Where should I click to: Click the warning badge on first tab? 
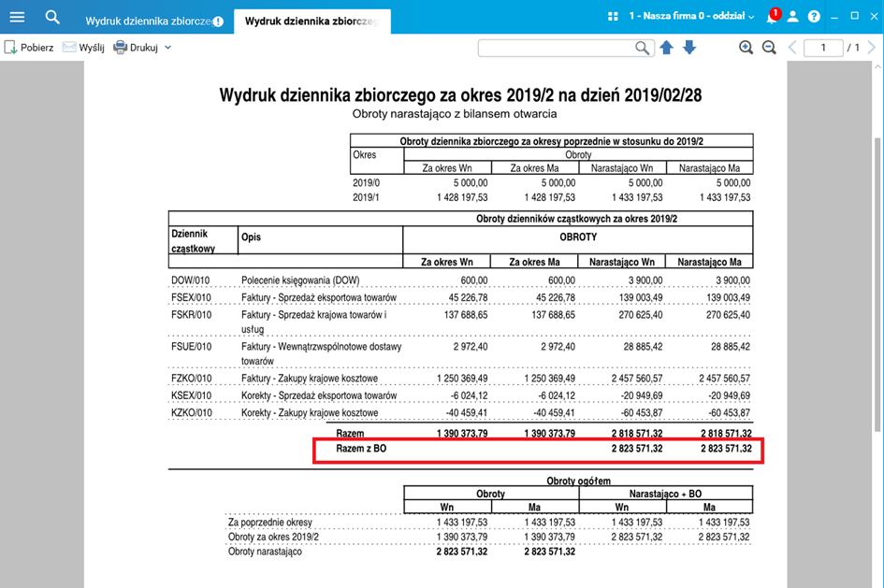218,22
